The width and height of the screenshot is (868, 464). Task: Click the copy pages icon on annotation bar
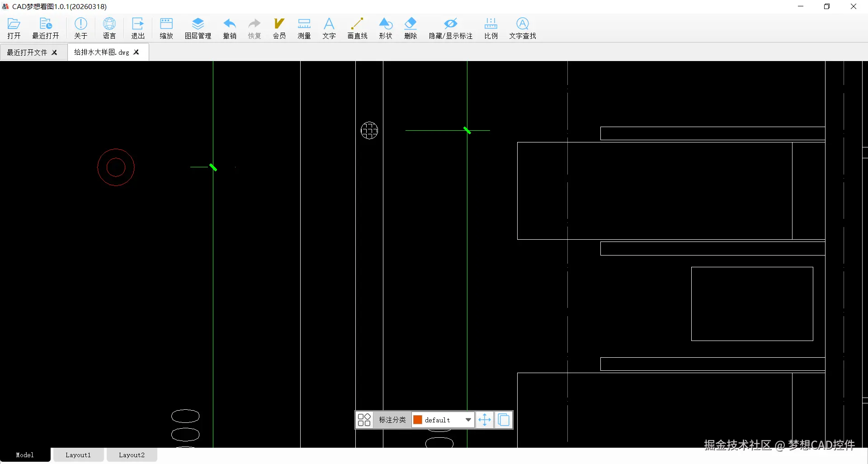(504, 420)
